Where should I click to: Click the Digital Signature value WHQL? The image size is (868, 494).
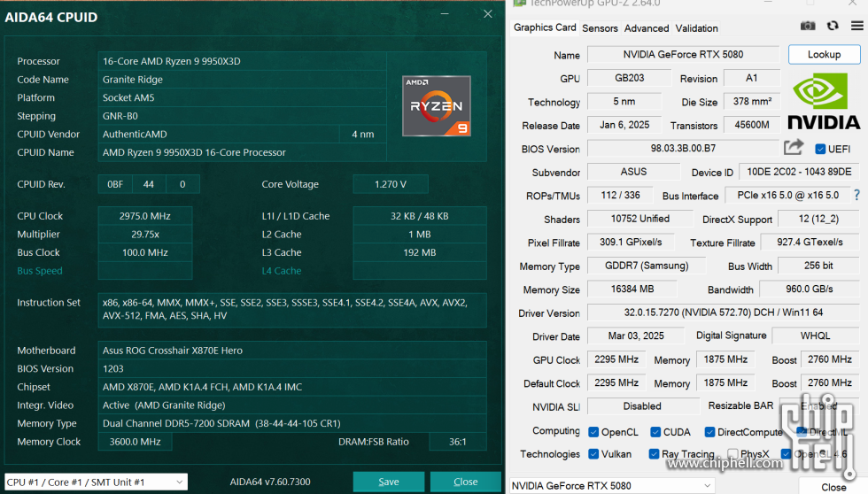816,336
